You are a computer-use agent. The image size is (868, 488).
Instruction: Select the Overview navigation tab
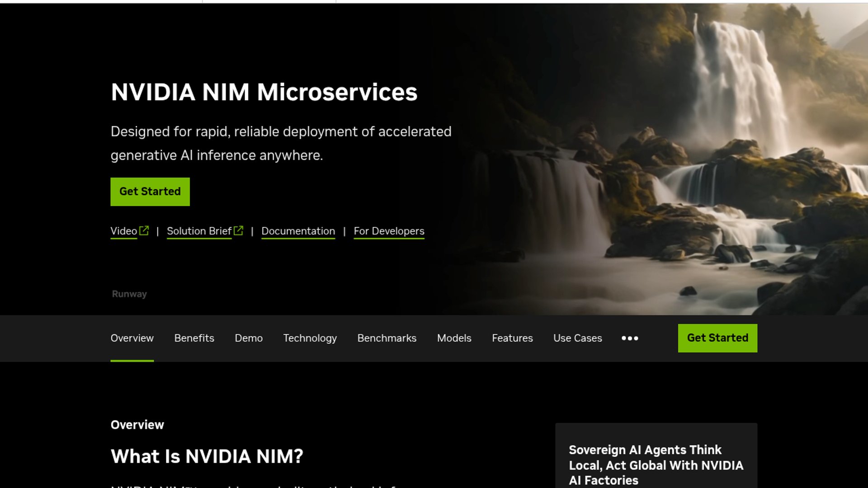(132, 338)
